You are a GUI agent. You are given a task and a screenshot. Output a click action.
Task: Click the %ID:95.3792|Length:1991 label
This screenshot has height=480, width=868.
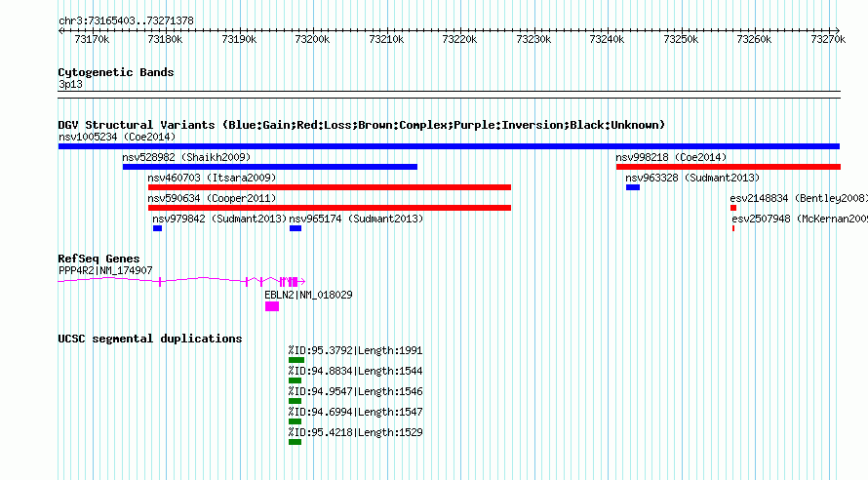click(x=355, y=351)
